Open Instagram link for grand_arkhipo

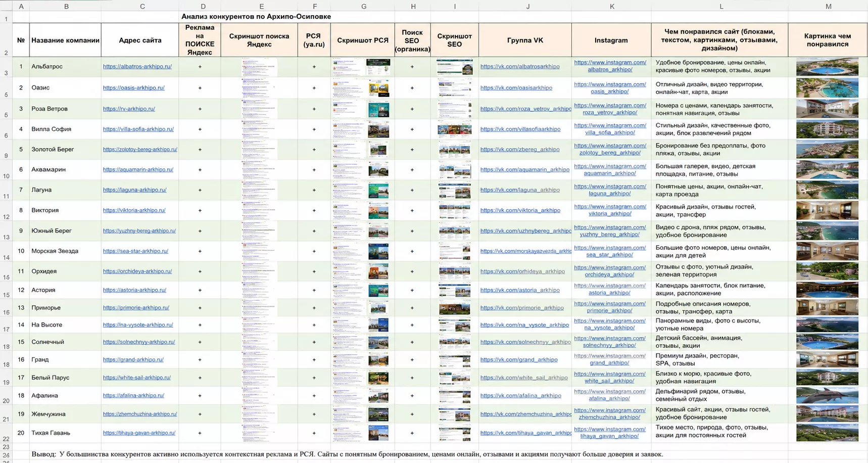610,359
